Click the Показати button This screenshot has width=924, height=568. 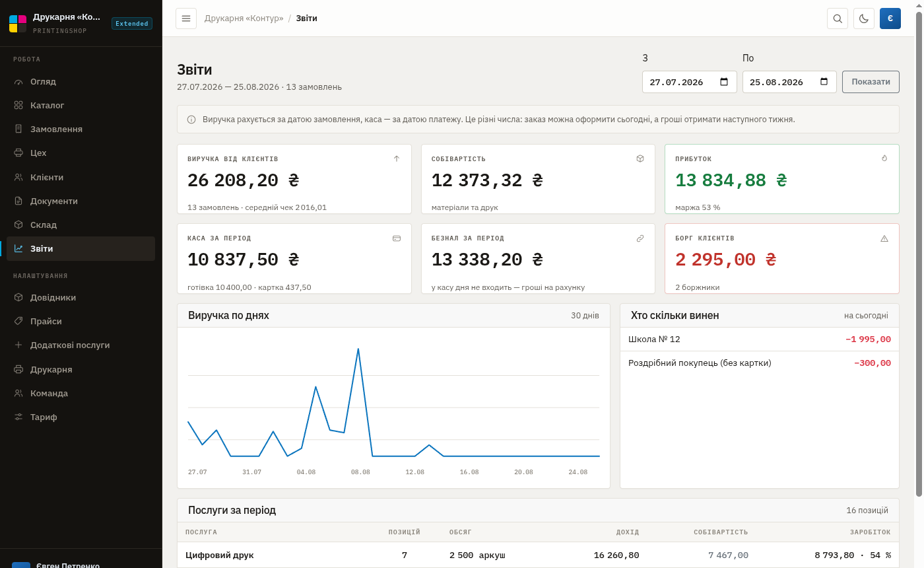(871, 82)
